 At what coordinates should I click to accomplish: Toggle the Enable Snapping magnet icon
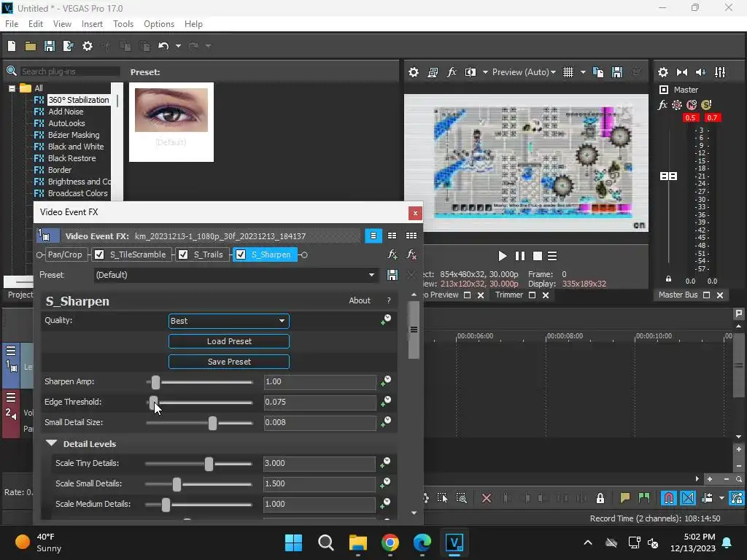click(x=668, y=498)
